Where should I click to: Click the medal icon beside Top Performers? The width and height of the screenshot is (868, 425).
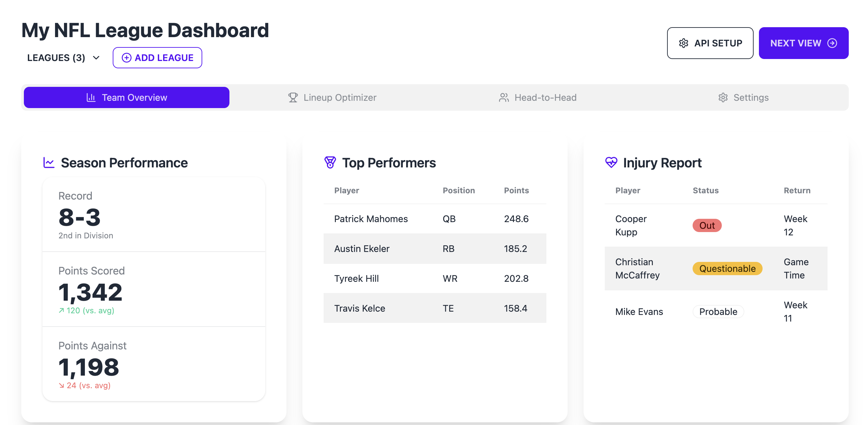coord(330,162)
